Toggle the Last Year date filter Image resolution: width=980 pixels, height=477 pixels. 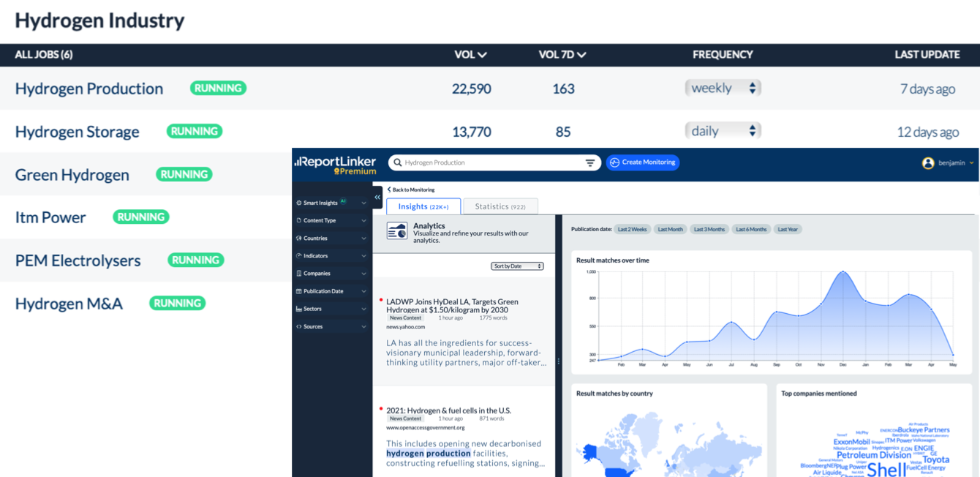788,229
